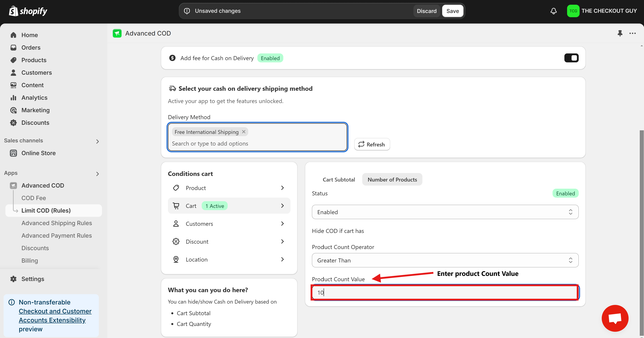644x338 pixels.
Task: Expand the Customers conditions row
Action: click(229, 224)
